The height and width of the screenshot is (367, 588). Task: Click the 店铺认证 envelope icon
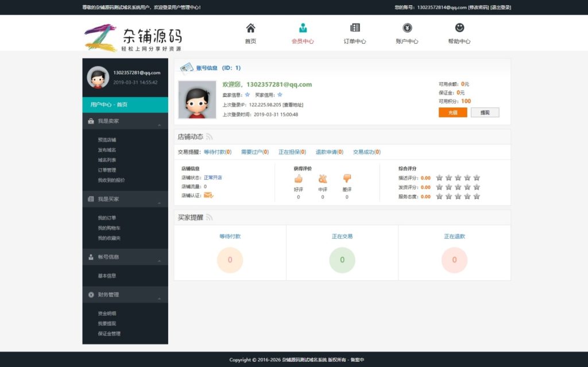click(208, 195)
